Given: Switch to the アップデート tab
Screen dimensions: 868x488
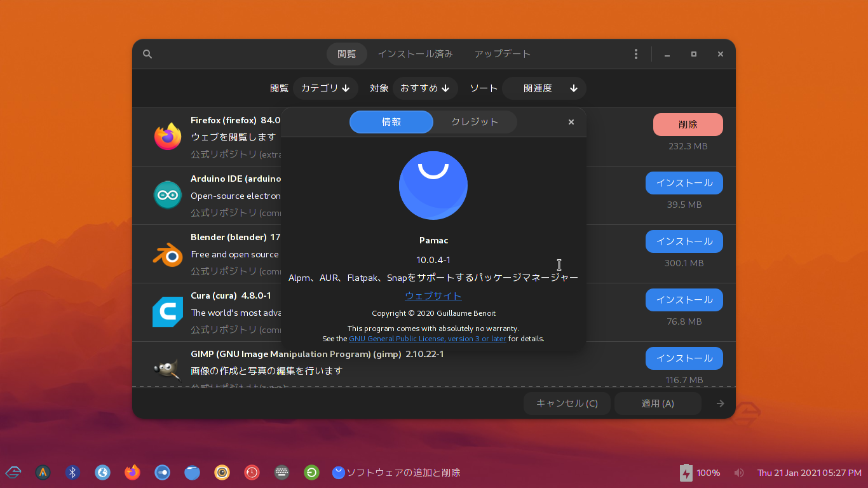Looking at the screenshot, I should 503,54.
